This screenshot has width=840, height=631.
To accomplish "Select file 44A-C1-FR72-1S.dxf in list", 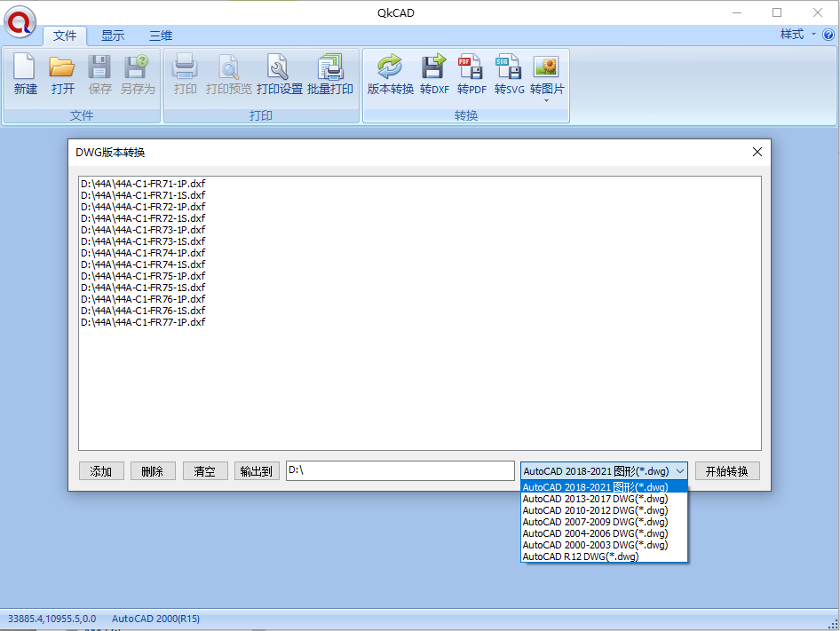I will pyautogui.click(x=143, y=218).
